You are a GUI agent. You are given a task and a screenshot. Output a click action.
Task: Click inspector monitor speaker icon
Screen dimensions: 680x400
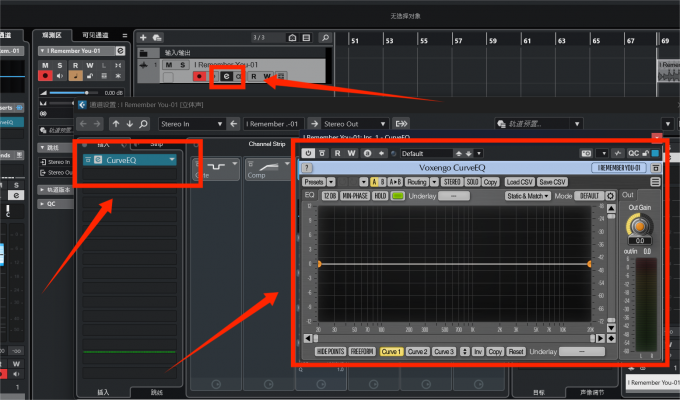pos(60,76)
